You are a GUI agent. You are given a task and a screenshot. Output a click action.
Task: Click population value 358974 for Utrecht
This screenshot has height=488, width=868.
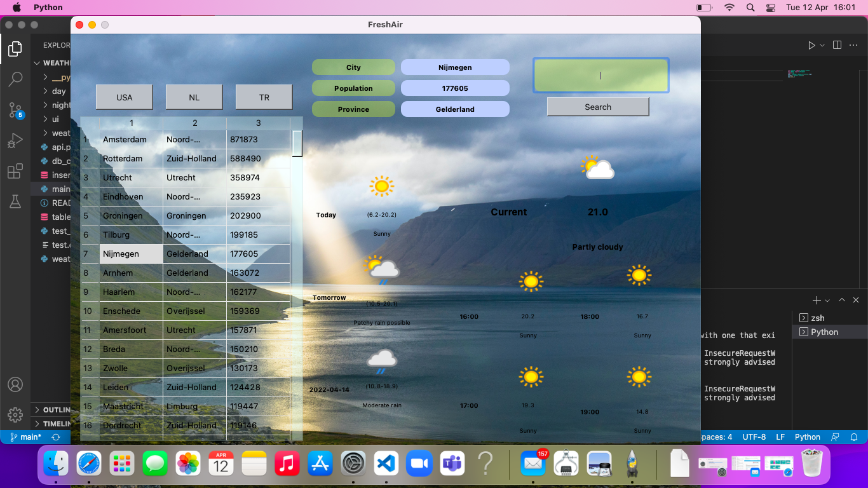[x=258, y=178]
